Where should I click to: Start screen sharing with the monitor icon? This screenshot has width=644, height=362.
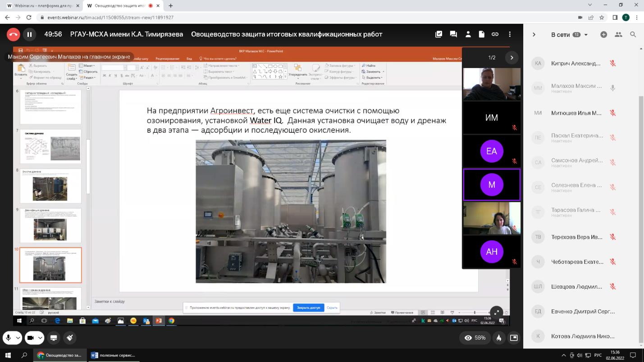coord(54,338)
